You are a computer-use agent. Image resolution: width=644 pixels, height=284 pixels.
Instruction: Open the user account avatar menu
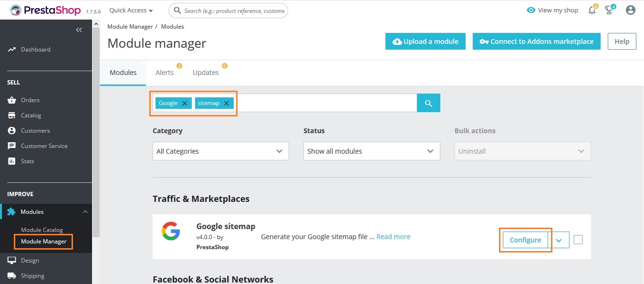pos(631,10)
